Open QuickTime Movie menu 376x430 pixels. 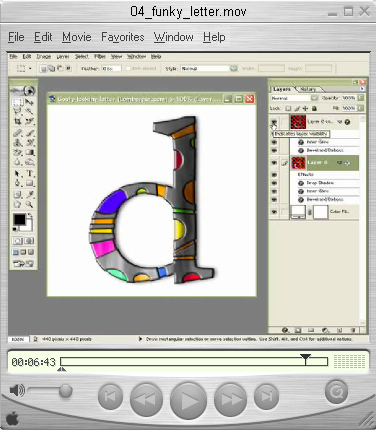77,37
